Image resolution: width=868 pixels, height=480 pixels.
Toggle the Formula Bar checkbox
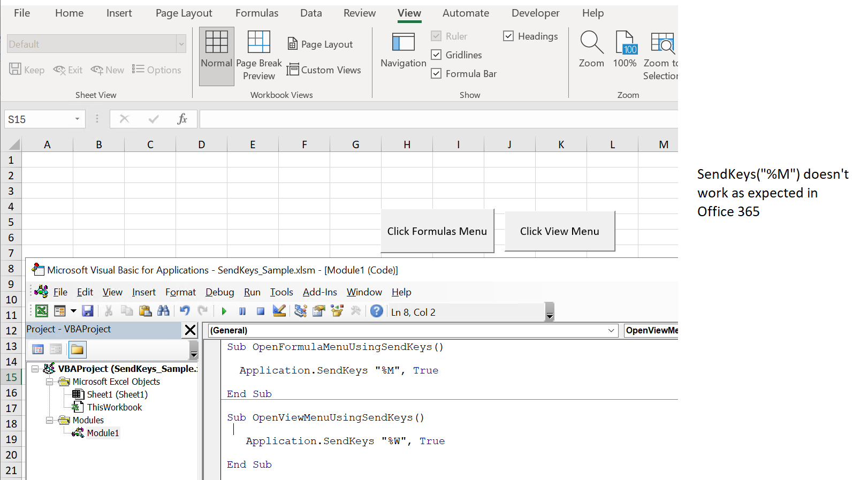tap(436, 74)
